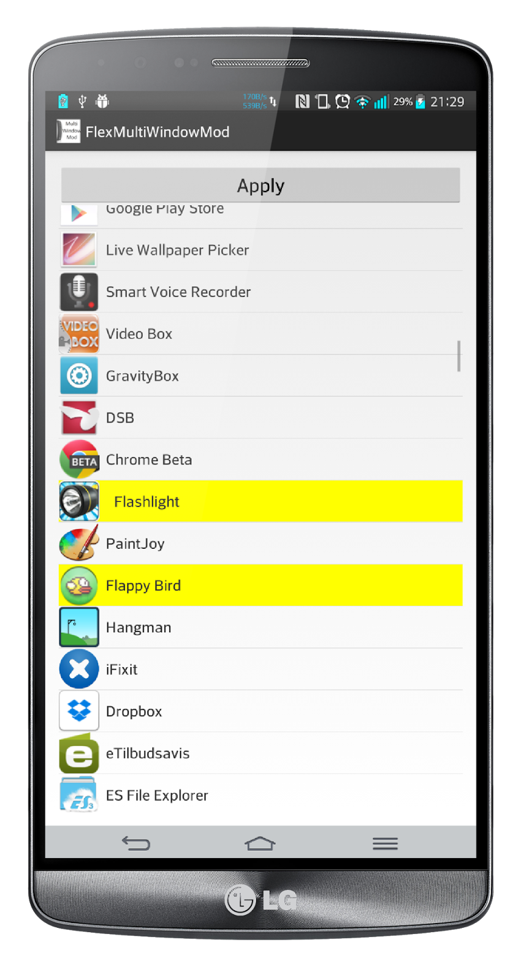Image resolution: width=521 pixels, height=980 pixels.
Task: Tap the PaintJoy palette icon
Action: coord(79,543)
